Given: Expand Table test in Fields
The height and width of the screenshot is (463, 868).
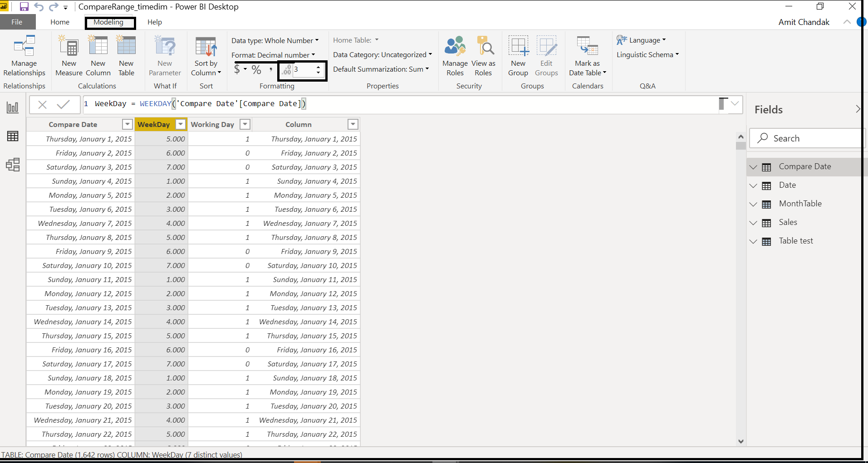Looking at the screenshot, I should [753, 241].
